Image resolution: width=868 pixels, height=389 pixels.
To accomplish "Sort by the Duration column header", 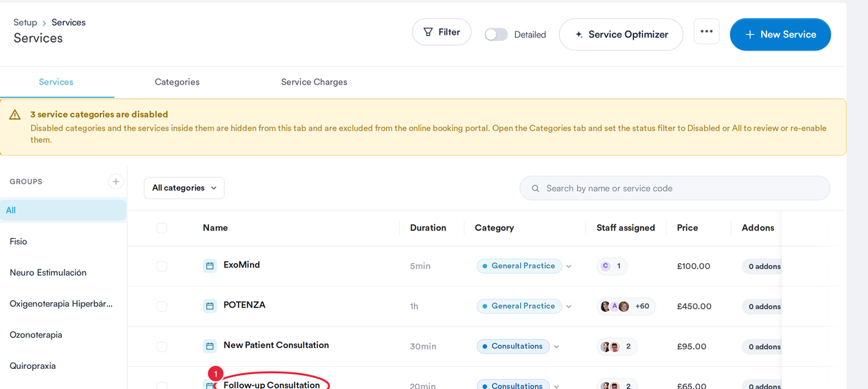I will (428, 228).
